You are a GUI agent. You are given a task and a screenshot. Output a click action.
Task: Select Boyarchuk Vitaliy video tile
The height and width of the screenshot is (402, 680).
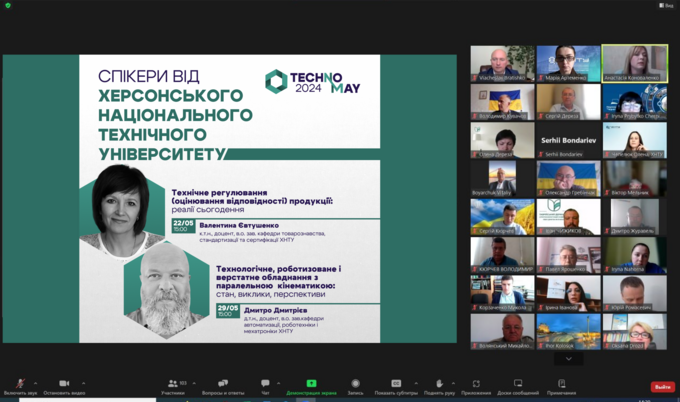click(x=503, y=178)
